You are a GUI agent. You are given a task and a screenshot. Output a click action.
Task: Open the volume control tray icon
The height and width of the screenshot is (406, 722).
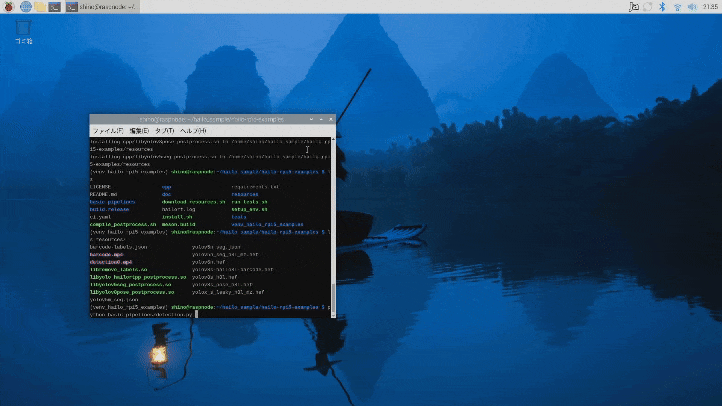(692, 6)
